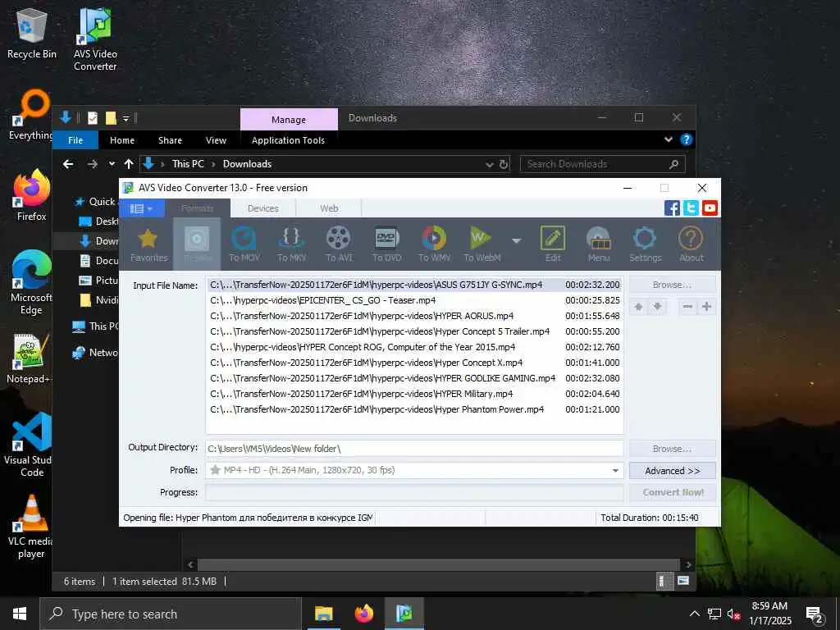This screenshot has height=630, width=840.
Task: Open the AVS Facebook page icon
Action: tap(672, 208)
